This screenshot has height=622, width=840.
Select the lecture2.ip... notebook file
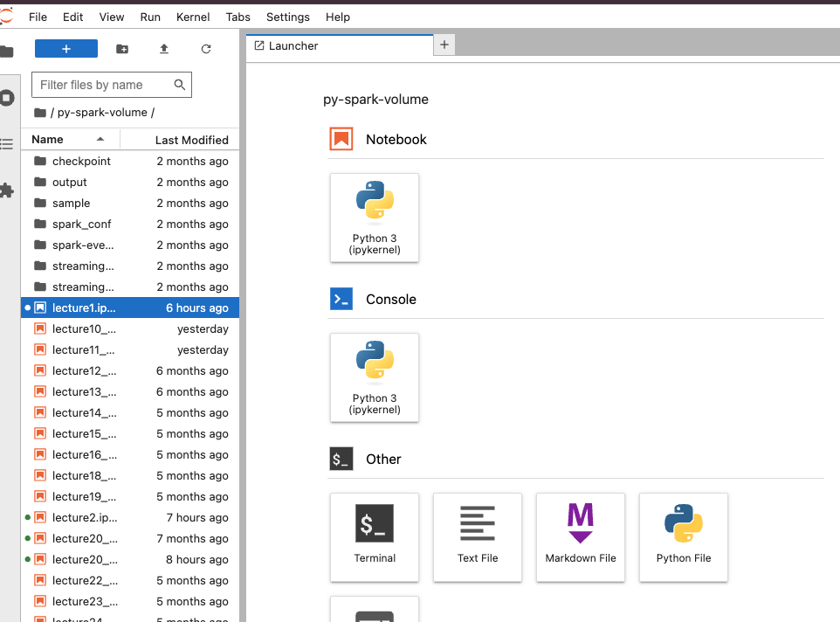coord(130,517)
